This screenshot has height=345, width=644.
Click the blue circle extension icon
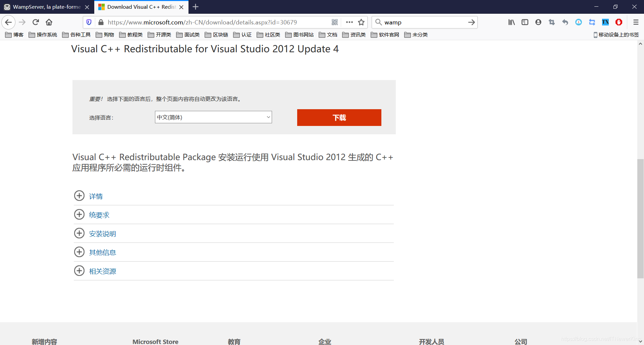[x=579, y=22]
